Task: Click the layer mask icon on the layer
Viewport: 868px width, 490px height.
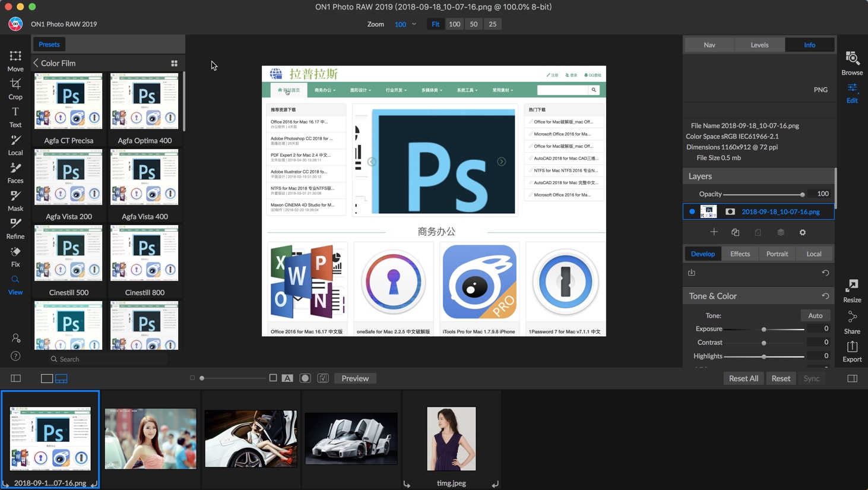Action: coord(730,211)
